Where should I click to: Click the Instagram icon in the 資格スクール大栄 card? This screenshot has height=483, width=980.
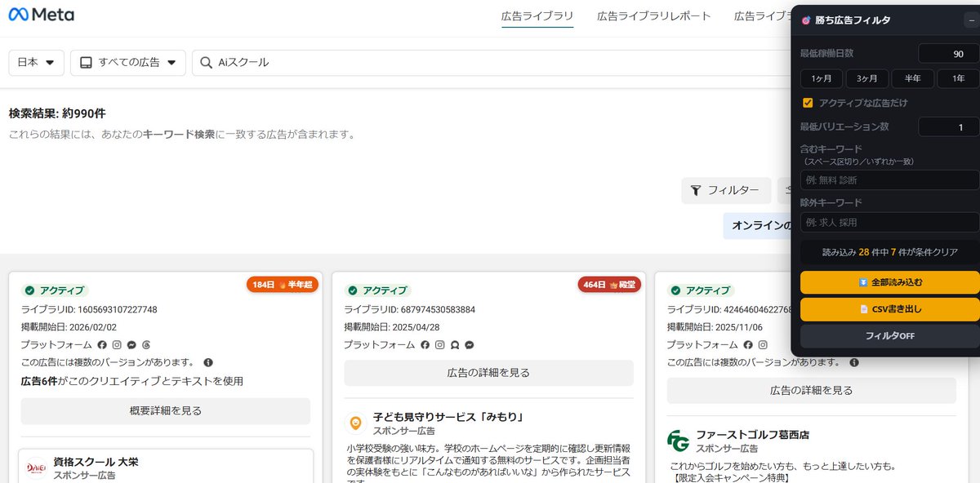click(117, 345)
